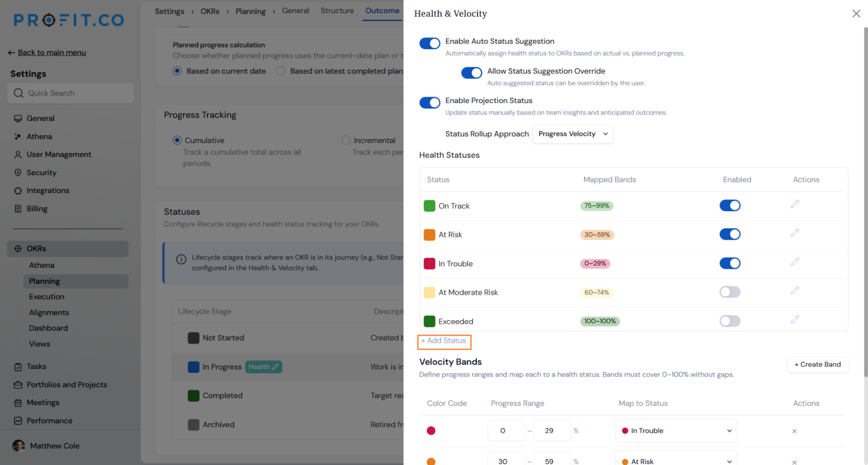Click the Health edit badge on In Progress

[x=264, y=367]
